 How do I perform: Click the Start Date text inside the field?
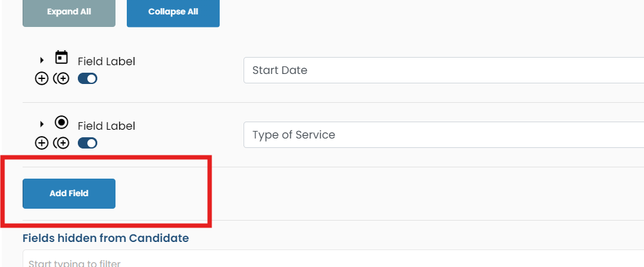(280, 70)
